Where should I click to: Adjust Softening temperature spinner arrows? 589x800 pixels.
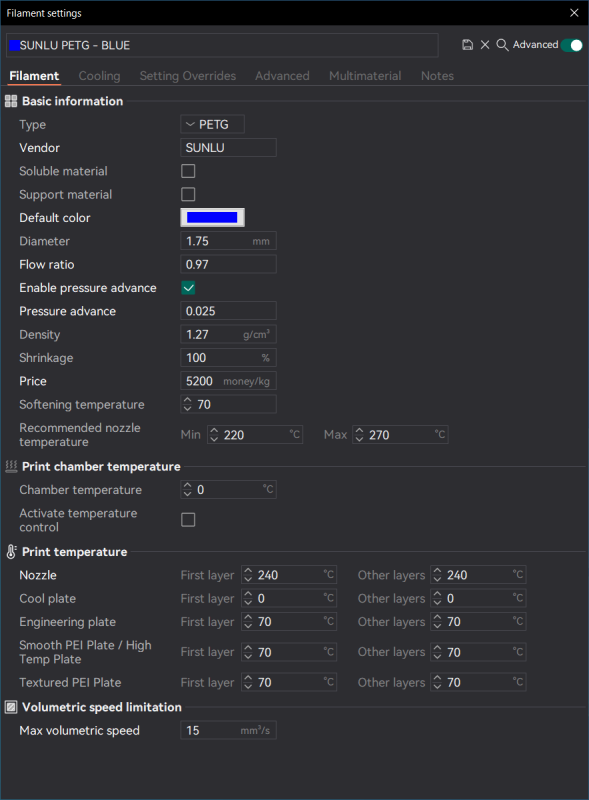click(x=187, y=405)
